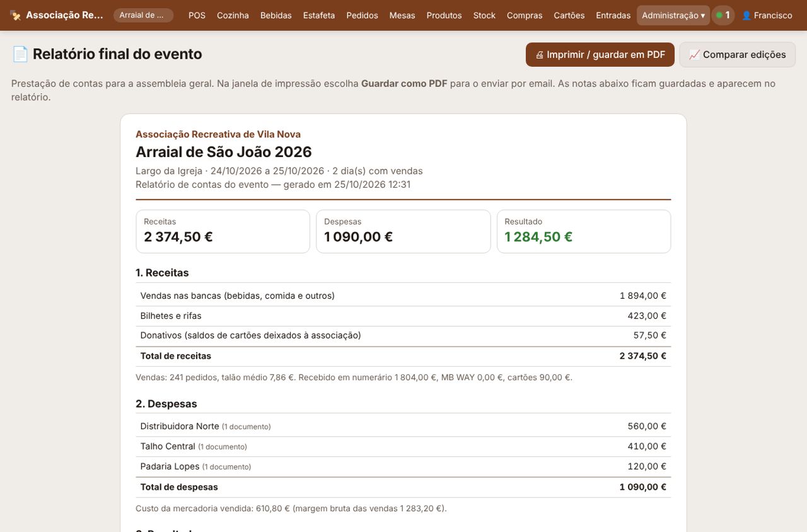
Task: Click the Distribuidora Norte expense row
Action: (403, 426)
